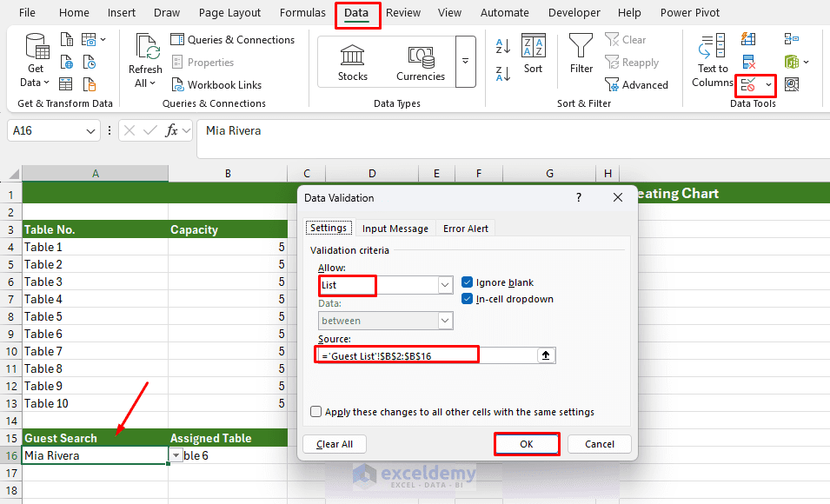Expand Data Model dropdown arrow

click(x=807, y=62)
